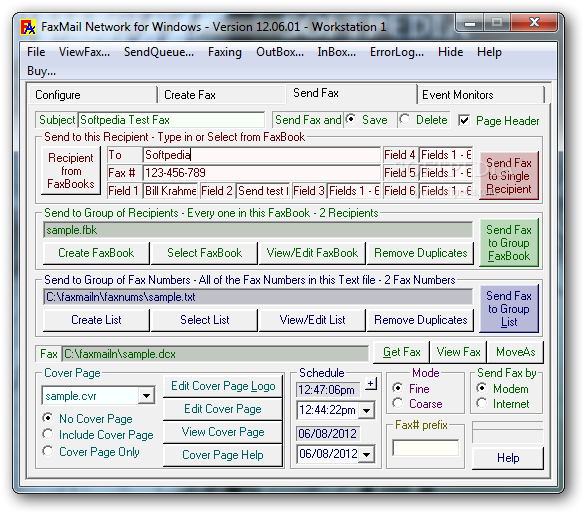Screen dimensions: 585x514
Task: Click the Fax # field with 123-456-789
Action: [262, 173]
